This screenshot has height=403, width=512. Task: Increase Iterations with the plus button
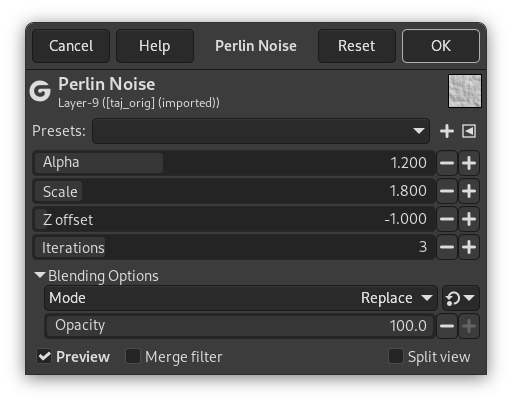pyautogui.click(x=469, y=247)
